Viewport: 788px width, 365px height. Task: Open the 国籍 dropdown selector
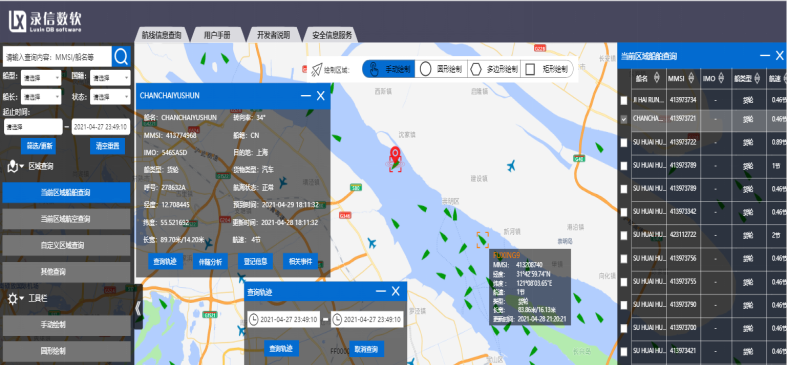pyautogui.click(x=110, y=77)
